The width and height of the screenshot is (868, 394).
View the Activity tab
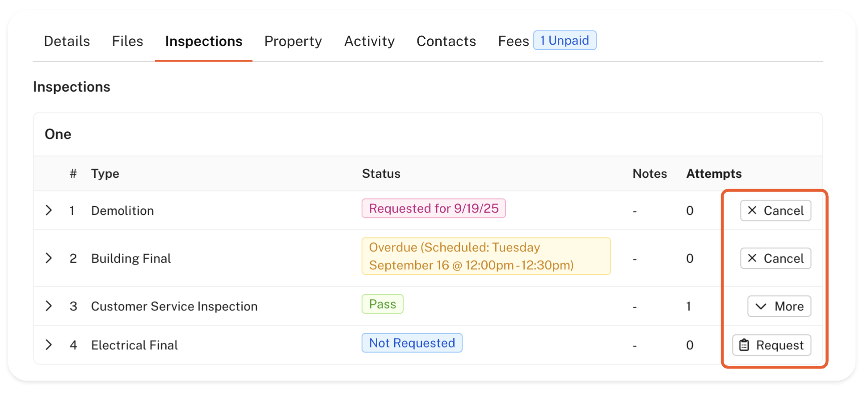369,41
